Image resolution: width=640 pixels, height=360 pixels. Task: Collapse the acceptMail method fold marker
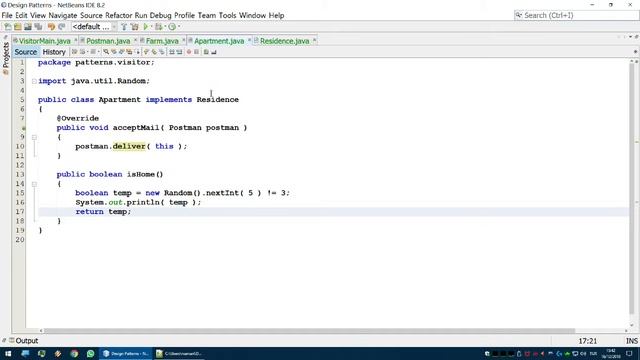pyautogui.click(x=34, y=137)
